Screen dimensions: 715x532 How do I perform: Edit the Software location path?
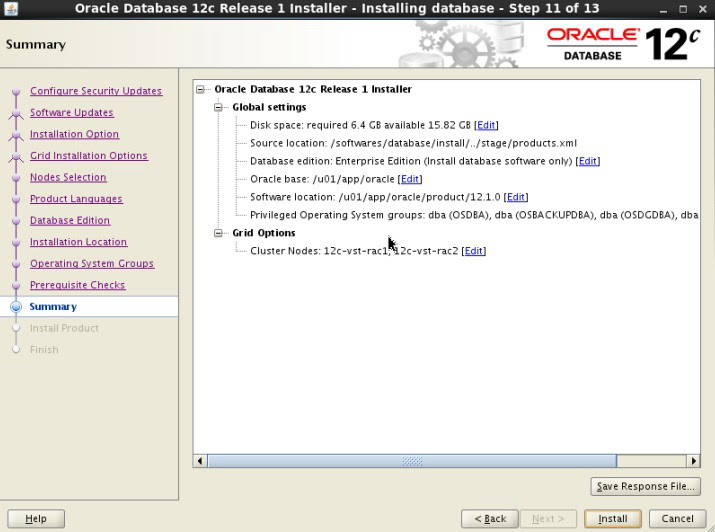[x=516, y=197]
